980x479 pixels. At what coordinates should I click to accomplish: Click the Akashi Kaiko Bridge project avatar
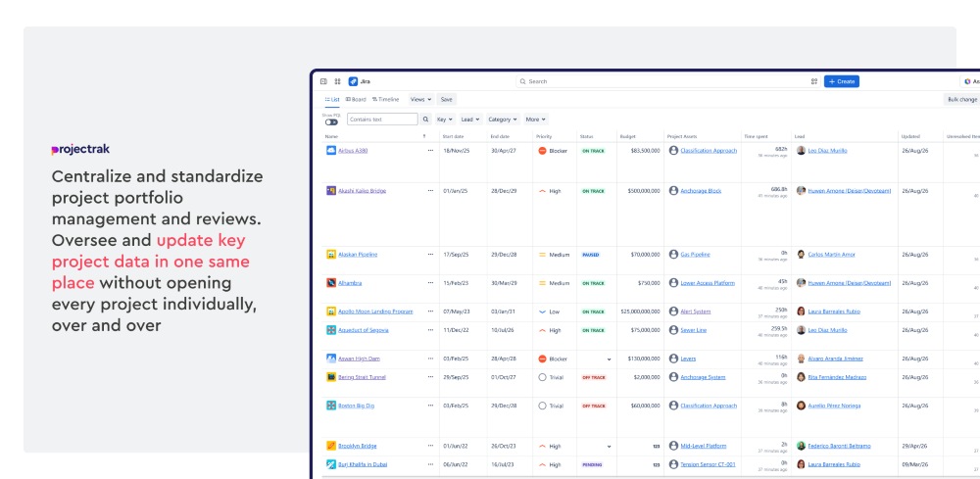(331, 190)
